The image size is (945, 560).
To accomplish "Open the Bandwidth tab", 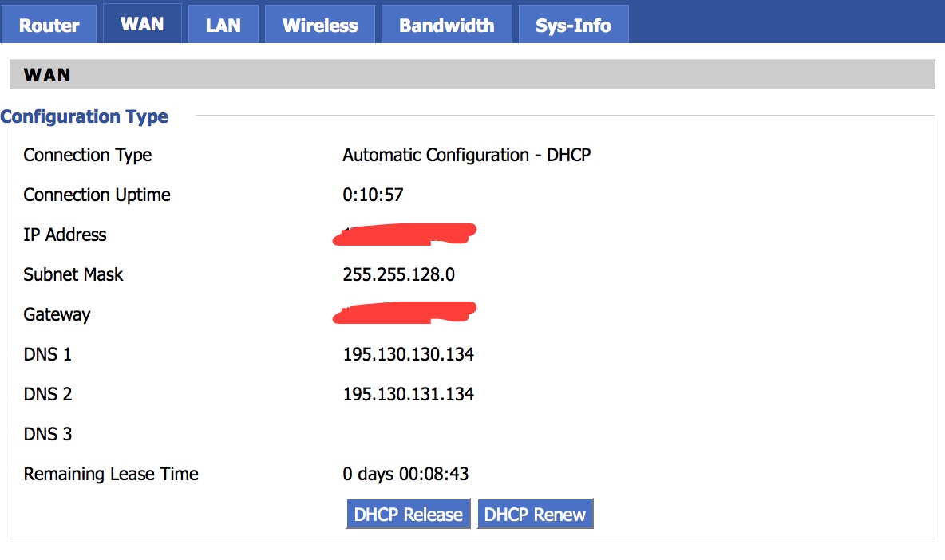I will coord(446,25).
